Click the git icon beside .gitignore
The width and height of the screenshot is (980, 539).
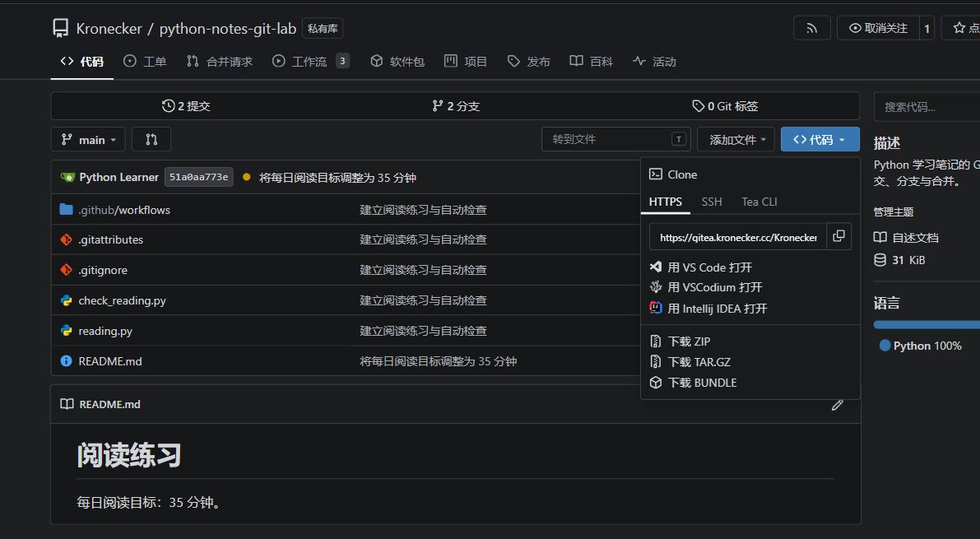pos(67,270)
